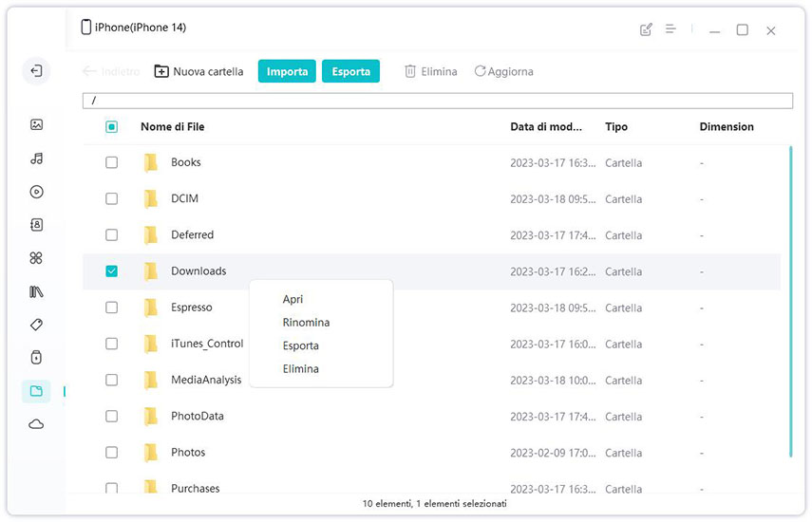Screen dimensions: 812x522
Task: Click the exit arrow icon atop sidebar
Action: coord(36,71)
